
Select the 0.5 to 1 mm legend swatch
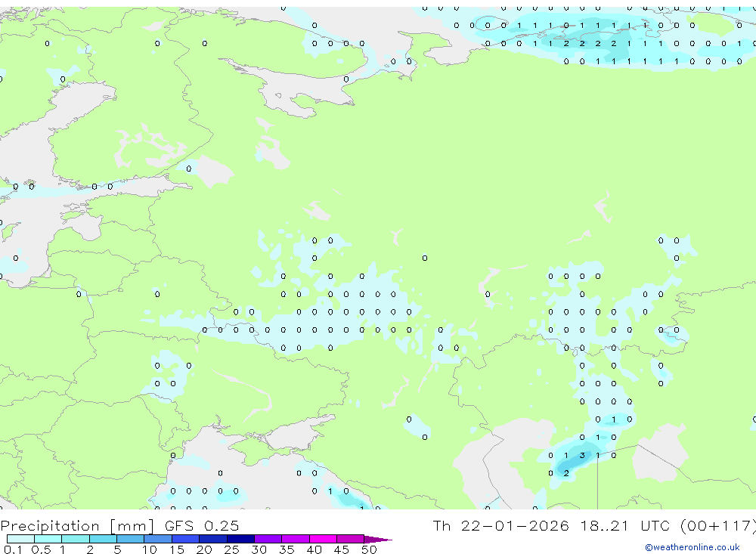(48, 539)
